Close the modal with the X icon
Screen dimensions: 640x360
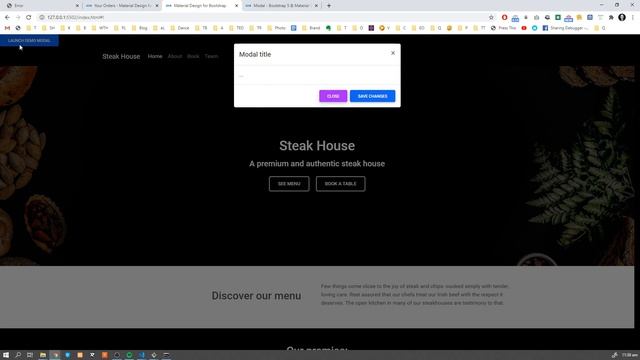tap(393, 53)
